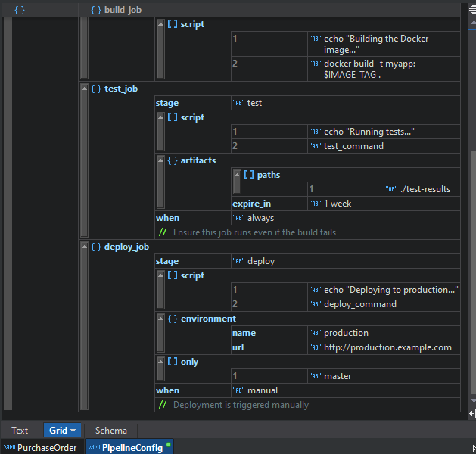Click the string type icon before 'production'
The height and width of the screenshot is (454, 476).
[x=315, y=334]
